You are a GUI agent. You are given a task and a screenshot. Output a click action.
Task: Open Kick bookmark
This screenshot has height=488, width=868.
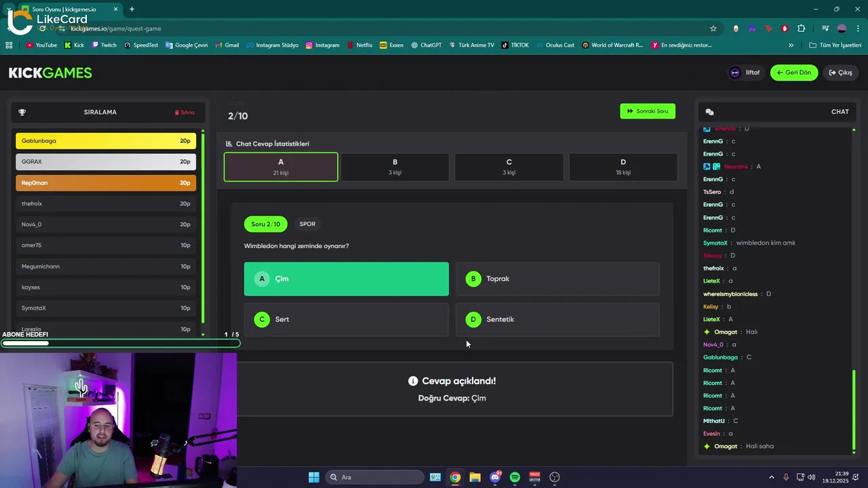point(74,45)
